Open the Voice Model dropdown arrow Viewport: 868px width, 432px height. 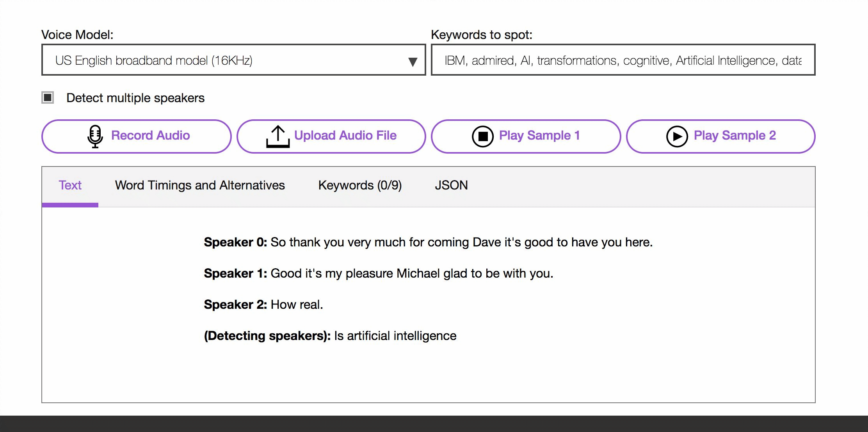413,62
